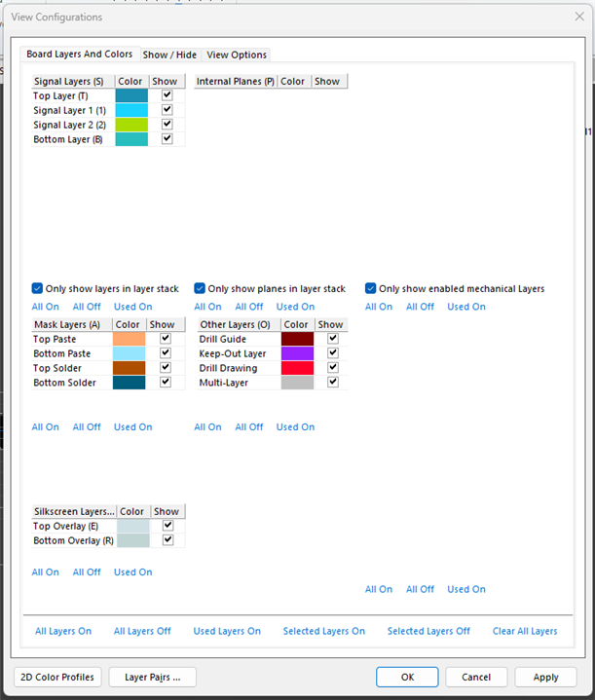Image resolution: width=595 pixels, height=700 pixels.
Task: Click Used On under other layers
Action: (x=295, y=426)
